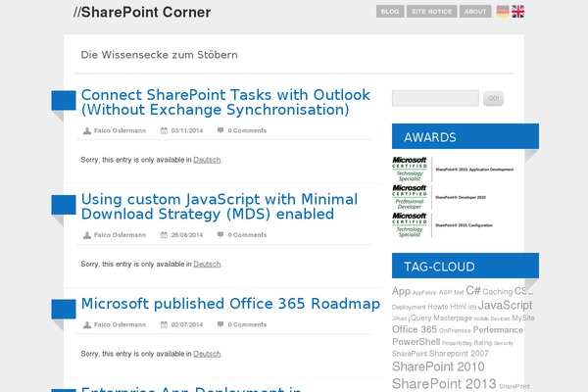Select the ASP.Net tag
This screenshot has width=588, height=392.
pos(451,292)
